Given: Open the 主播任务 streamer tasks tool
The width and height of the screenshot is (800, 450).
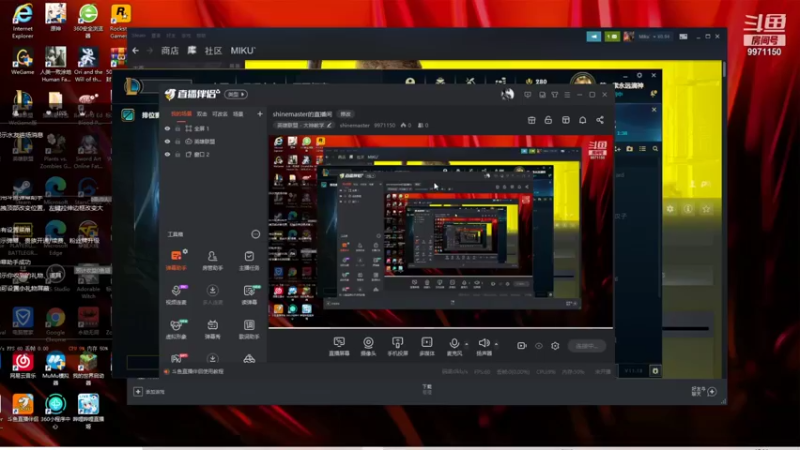Looking at the screenshot, I should 249,259.
